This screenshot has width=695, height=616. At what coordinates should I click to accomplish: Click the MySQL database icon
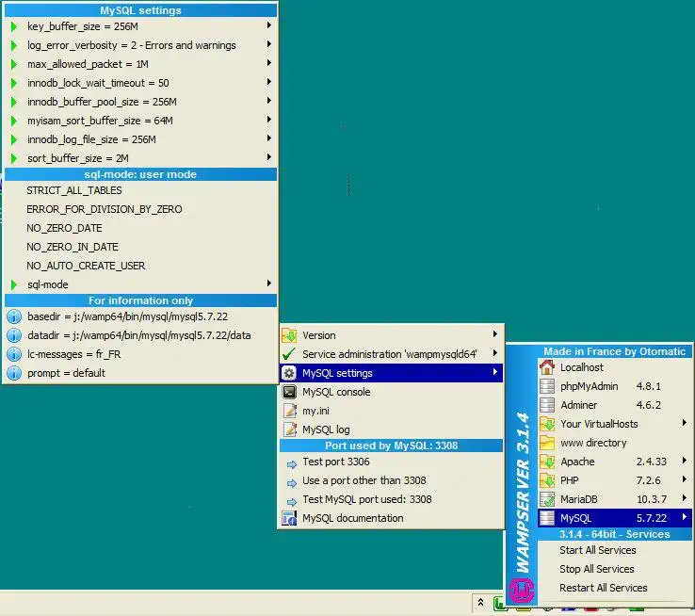[547, 518]
